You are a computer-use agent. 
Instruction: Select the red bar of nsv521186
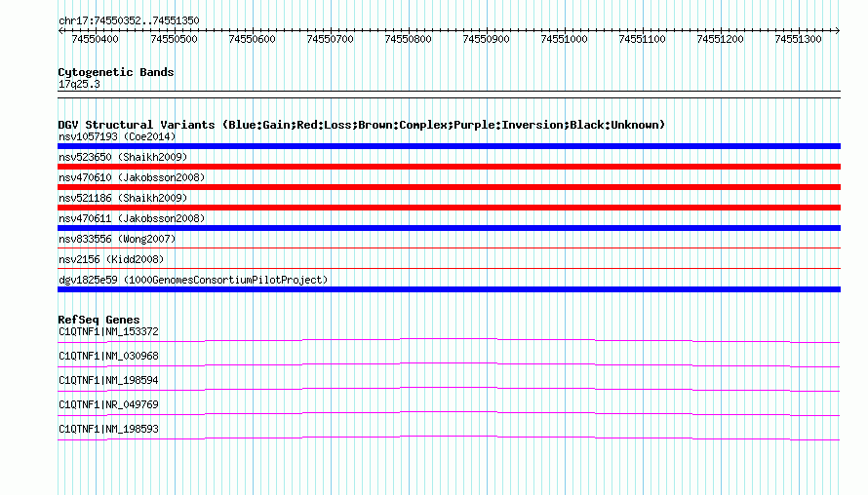pos(449,208)
